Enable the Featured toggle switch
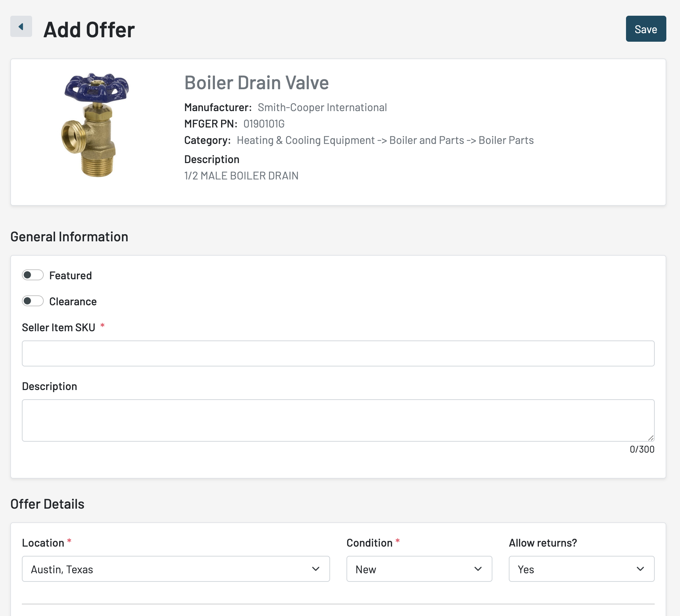680x616 pixels. tap(33, 275)
